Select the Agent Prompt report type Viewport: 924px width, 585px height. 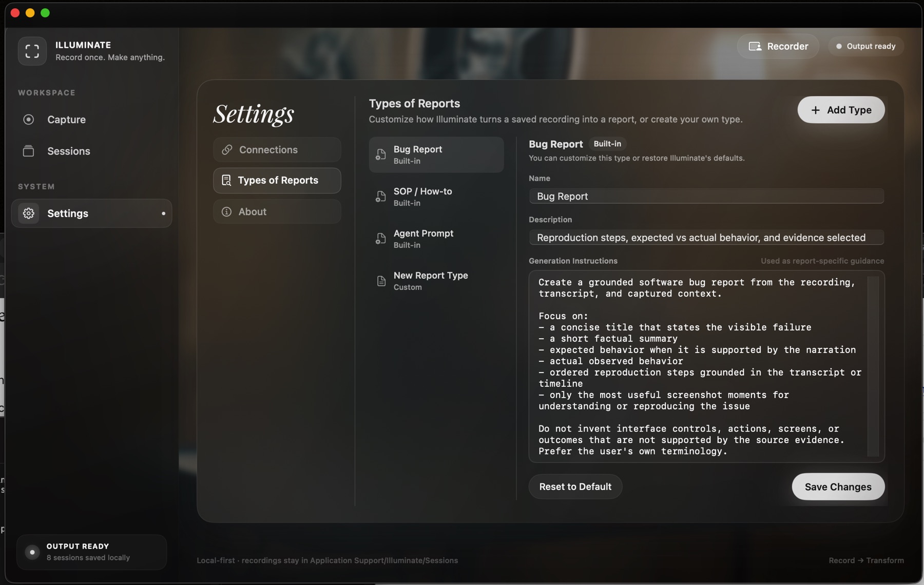[x=436, y=239]
